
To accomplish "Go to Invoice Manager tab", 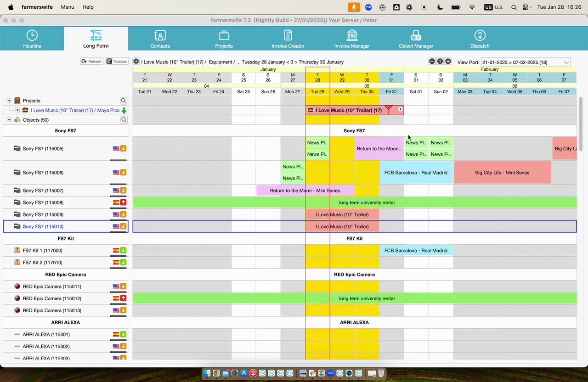I will point(352,39).
